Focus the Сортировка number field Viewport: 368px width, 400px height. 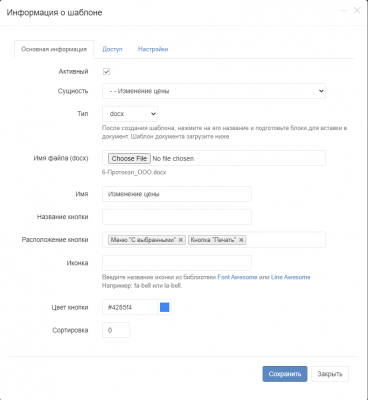tap(116, 330)
